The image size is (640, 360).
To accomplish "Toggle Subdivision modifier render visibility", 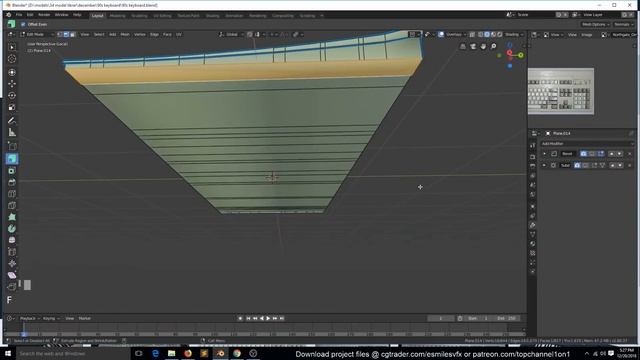I will [577, 165].
